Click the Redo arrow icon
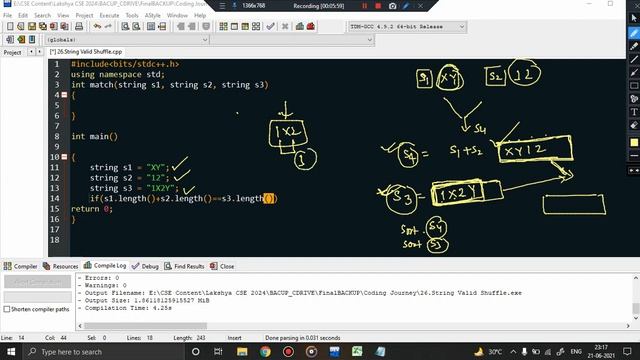640x360 pixels. click(108, 27)
